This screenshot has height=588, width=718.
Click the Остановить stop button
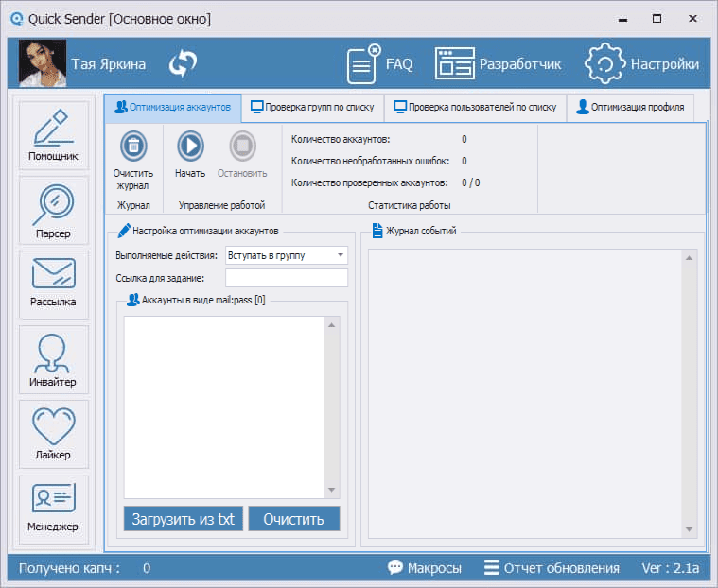click(242, 155)
